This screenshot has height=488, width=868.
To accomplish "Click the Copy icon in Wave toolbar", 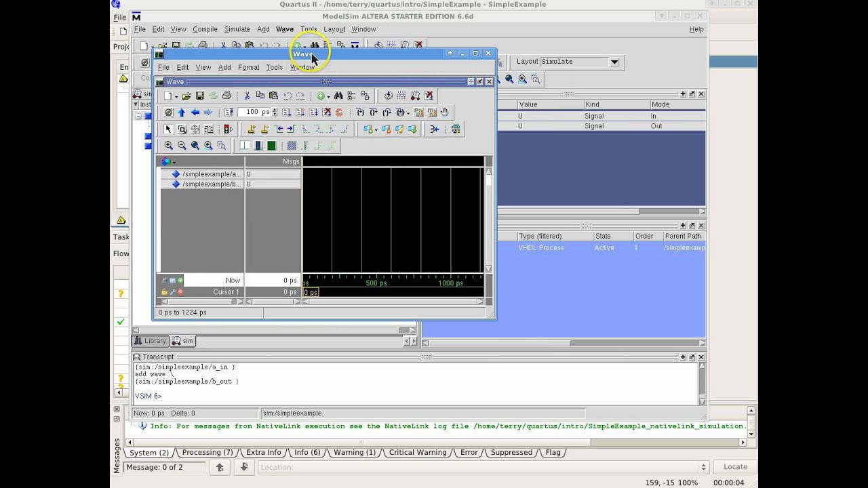I will click(260, 96).
